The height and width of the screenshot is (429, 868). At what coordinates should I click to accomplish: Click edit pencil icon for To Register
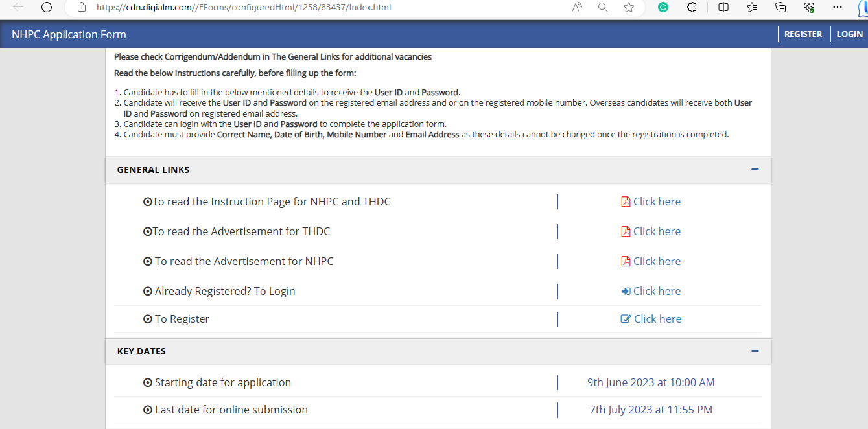pyautogui.click(x=626, y=319)
